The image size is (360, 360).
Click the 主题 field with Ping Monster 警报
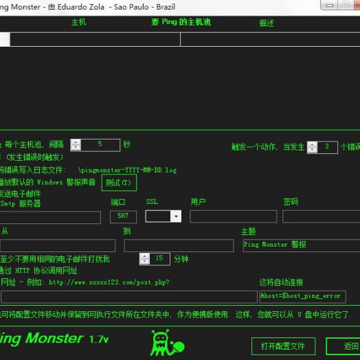click(301, 245)
